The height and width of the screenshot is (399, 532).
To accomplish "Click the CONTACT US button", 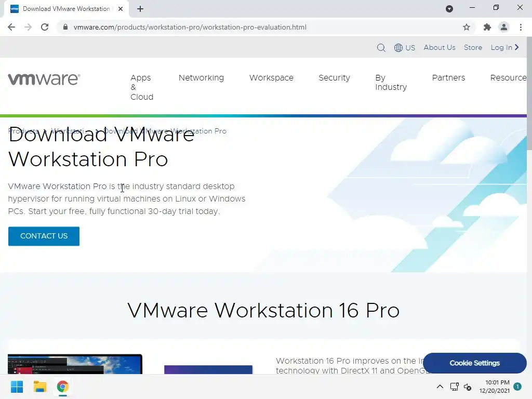I will pyautogui.click(x=44, y=236).
